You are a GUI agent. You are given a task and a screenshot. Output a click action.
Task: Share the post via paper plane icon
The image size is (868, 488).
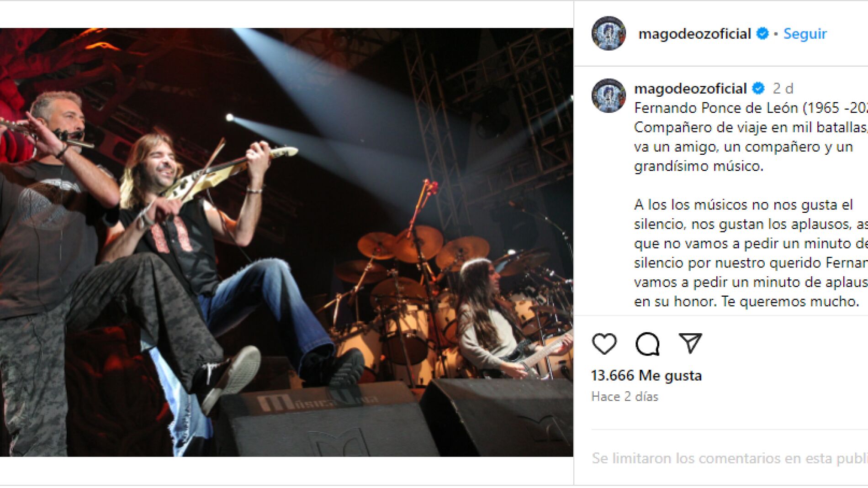690,343
